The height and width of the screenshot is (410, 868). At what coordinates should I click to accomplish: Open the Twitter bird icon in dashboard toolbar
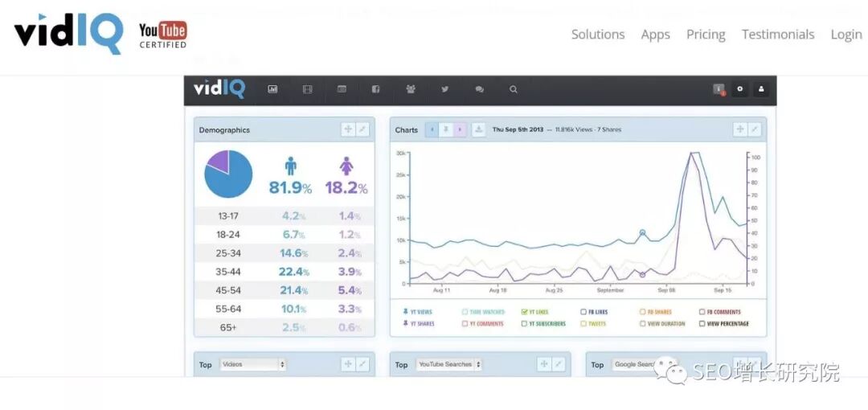click(444, 89)
